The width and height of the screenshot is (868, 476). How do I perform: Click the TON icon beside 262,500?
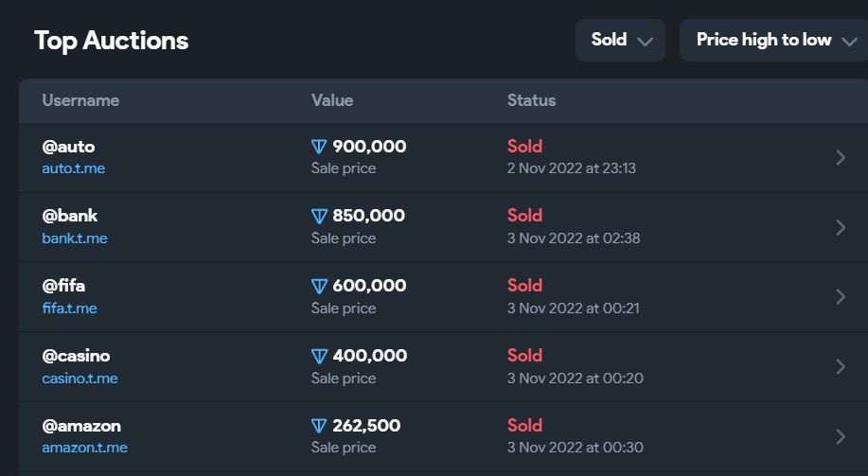[x=319, y=426]
